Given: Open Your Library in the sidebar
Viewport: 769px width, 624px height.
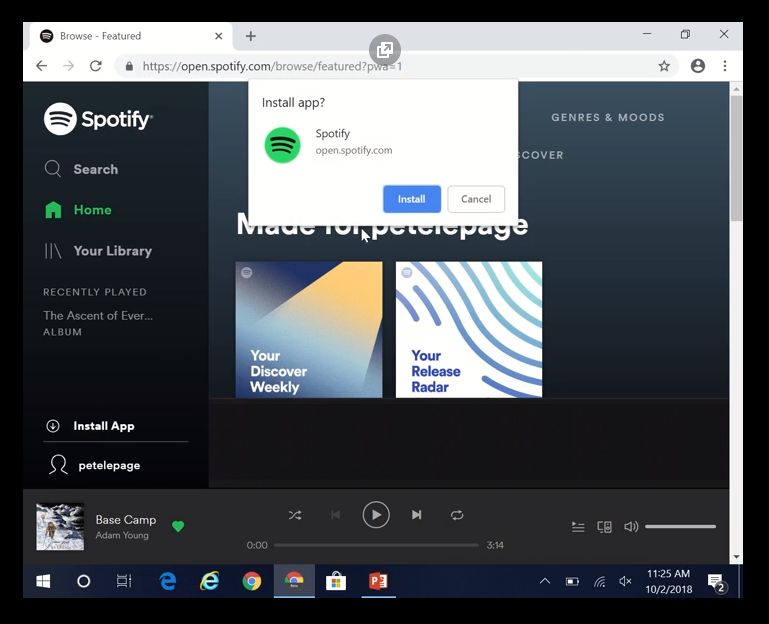Looking at the screenshot, I should pyautogui.click(x=112, y=251).
